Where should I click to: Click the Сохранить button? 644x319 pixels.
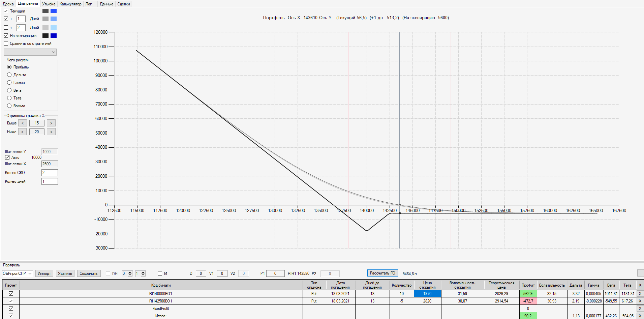coord(89,273)
